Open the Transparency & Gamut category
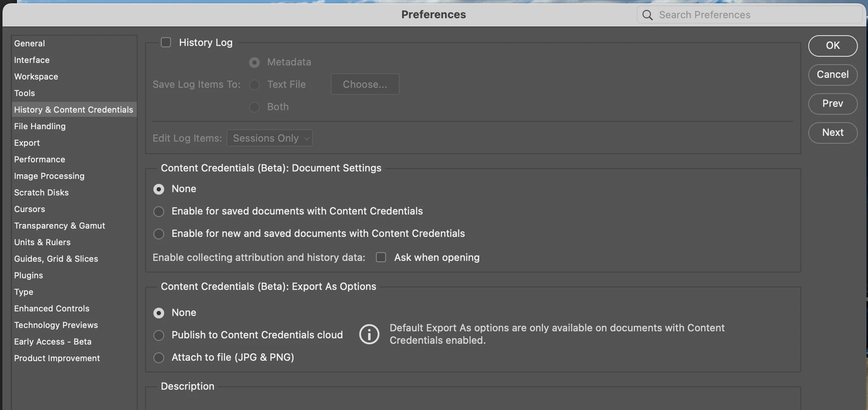 click(x=74, y=226)
